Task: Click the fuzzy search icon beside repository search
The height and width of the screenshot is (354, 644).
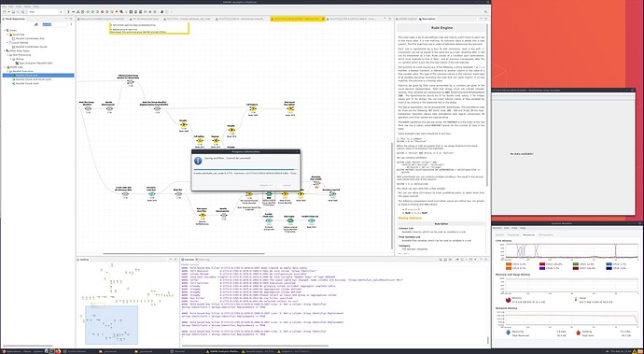Action: click(36, 24)
